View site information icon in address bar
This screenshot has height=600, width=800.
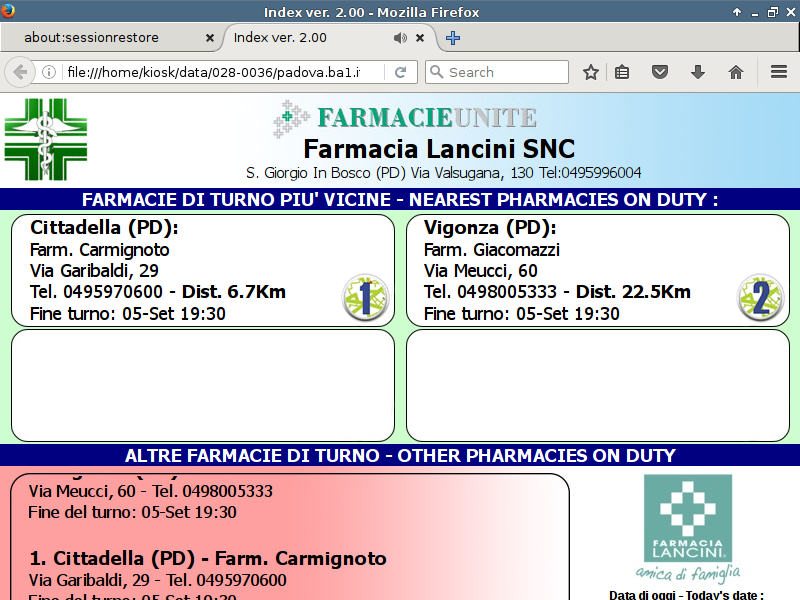pos(48,72)
